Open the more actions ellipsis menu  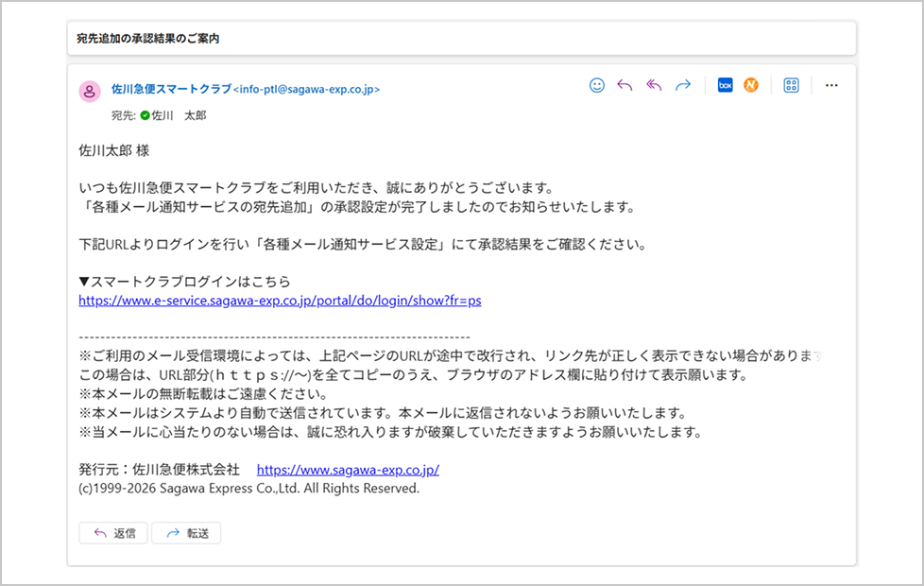click(x=831, y=85)
